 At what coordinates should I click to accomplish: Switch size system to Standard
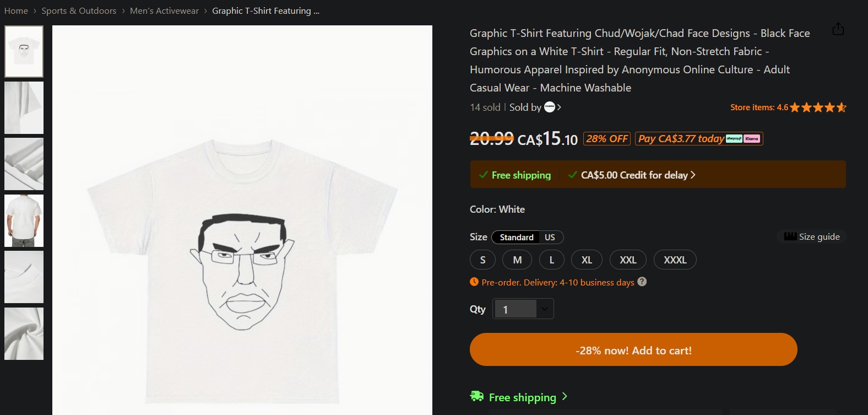(x=516, y=238)
